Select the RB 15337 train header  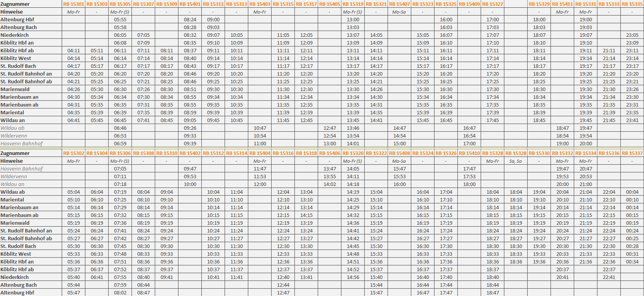point(632,153)
